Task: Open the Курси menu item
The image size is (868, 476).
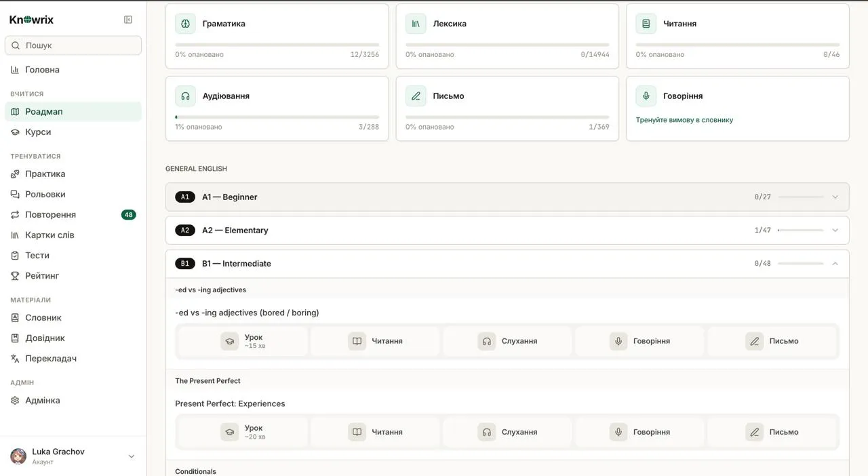Action: click(73, 132)
